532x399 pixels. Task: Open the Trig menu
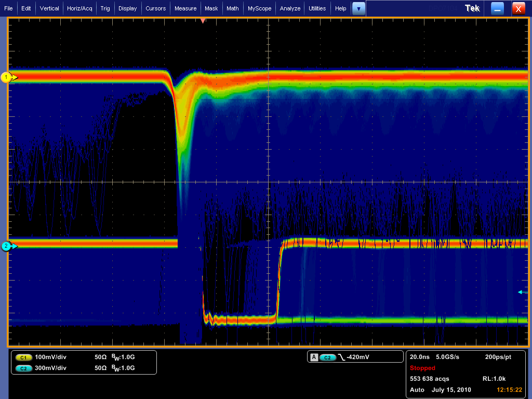(105, 8)
